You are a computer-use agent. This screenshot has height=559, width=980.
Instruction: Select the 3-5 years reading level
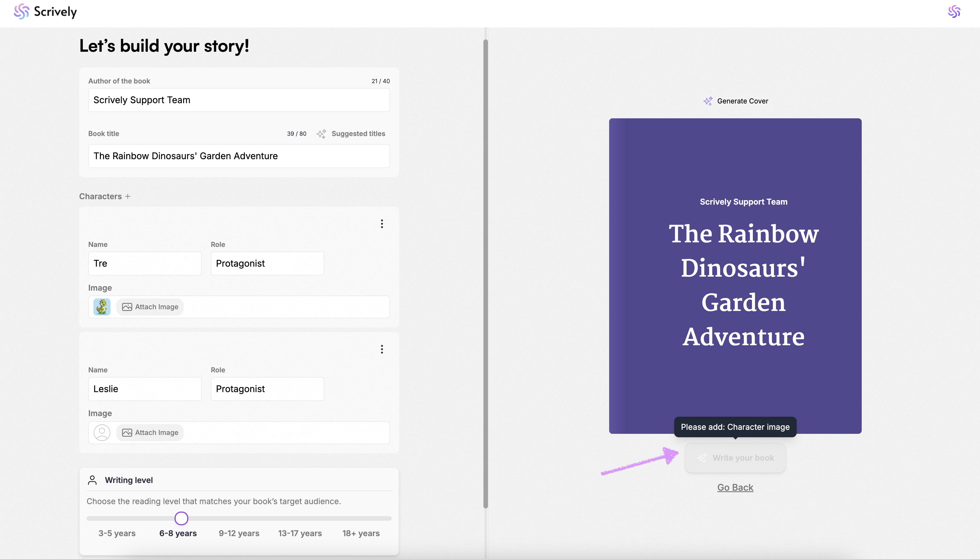click(117, 533)
